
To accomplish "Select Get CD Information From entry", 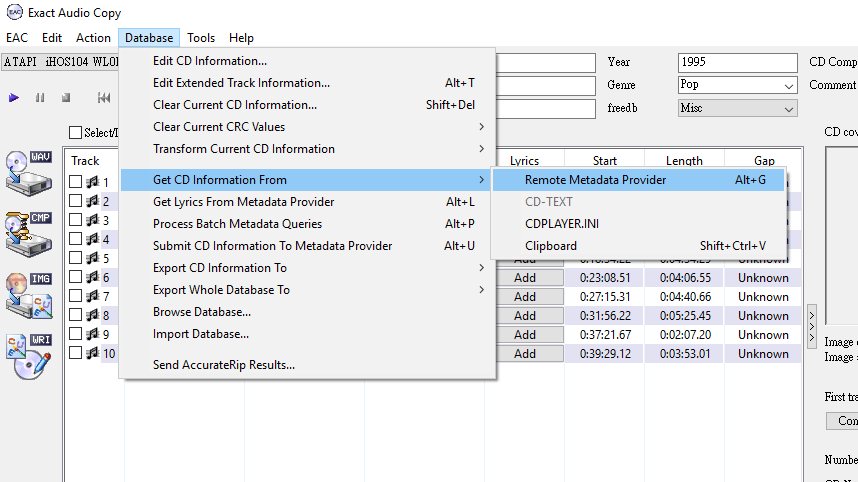I will (305, 180).
